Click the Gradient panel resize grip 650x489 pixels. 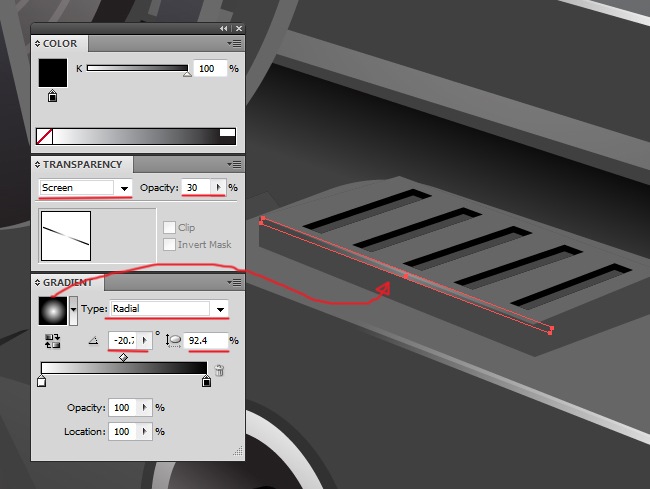click(x=238, y=451)
